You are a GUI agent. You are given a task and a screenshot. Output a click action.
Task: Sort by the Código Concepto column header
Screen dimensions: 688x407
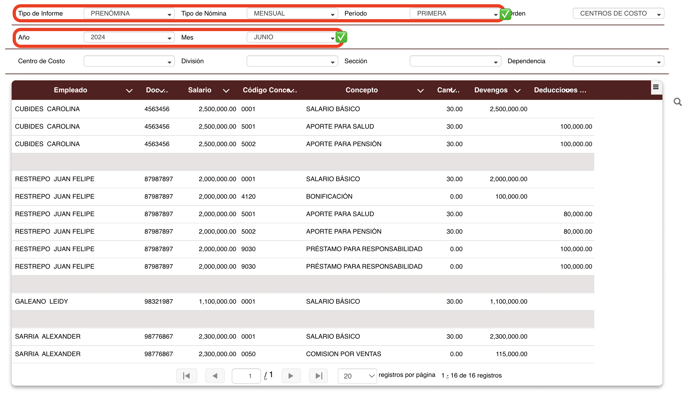pos(270,90)
